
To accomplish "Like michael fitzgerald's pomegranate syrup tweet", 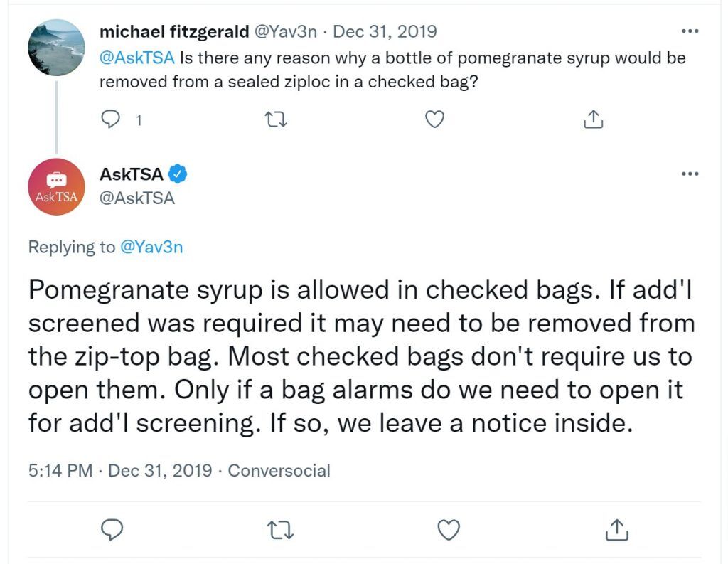I will click(434, 119).
